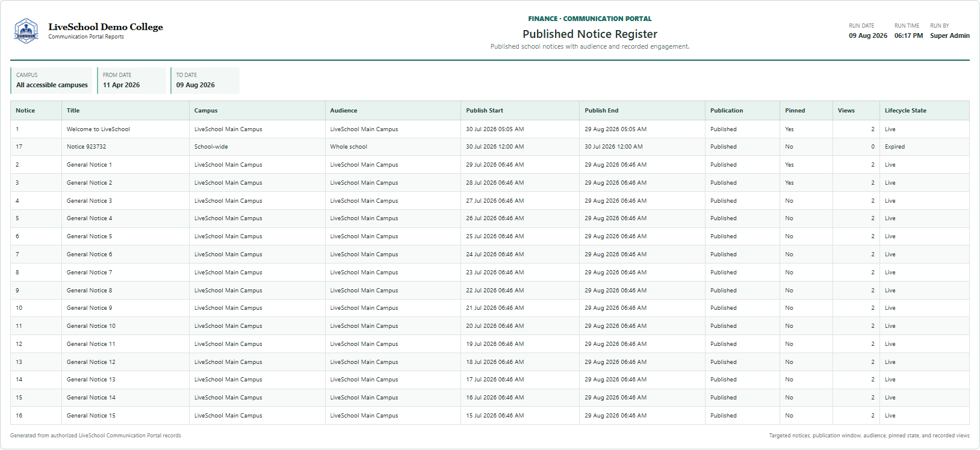Select the 'General Notice 14' title

tap(91, 398)
